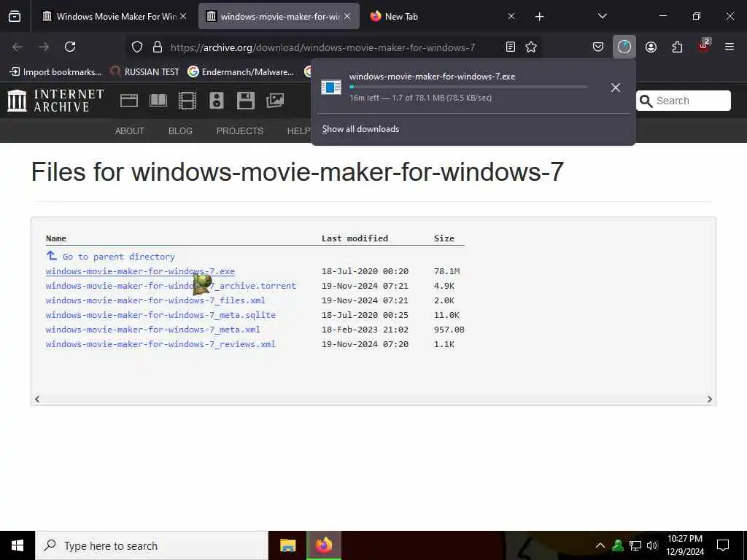Open the ABOUT navigation link
The width and height of the screenshot is (747, 560).
tap(130, 131)
